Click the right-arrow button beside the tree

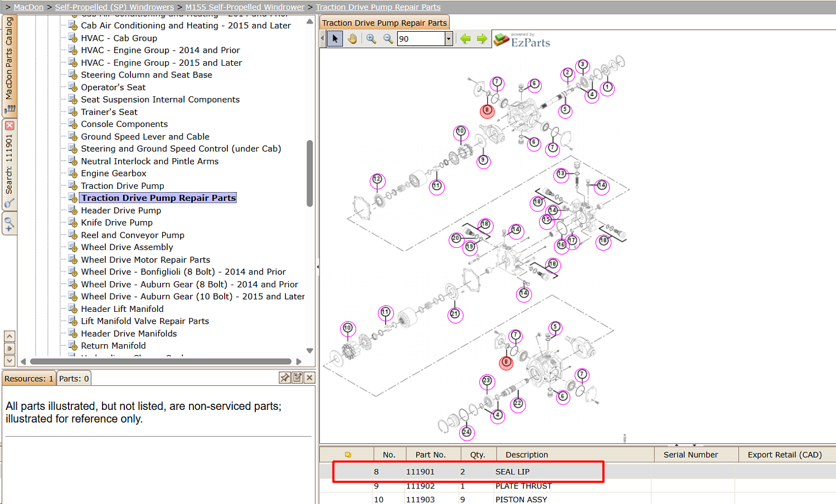click(9, 349)
